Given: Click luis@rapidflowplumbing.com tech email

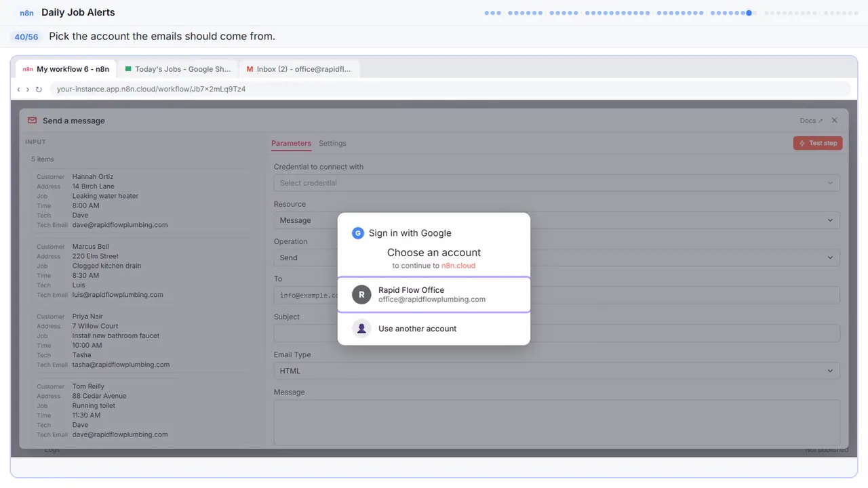Looking at the screenshot, I should 118,295.
